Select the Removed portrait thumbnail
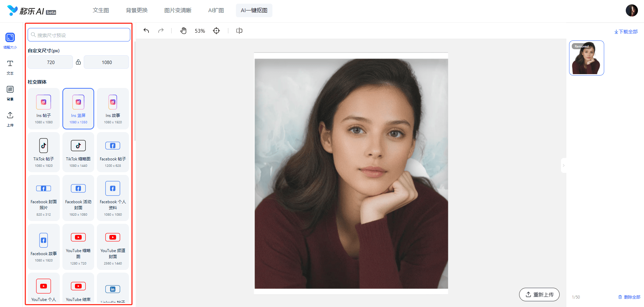Viewport: 644px width, 307px height. 587,58
